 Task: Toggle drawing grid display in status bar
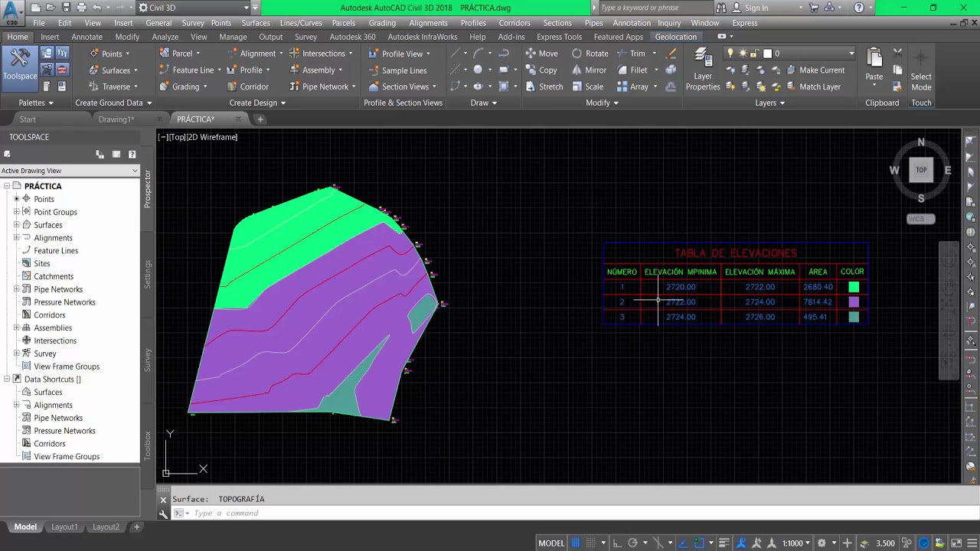[576, 543]
